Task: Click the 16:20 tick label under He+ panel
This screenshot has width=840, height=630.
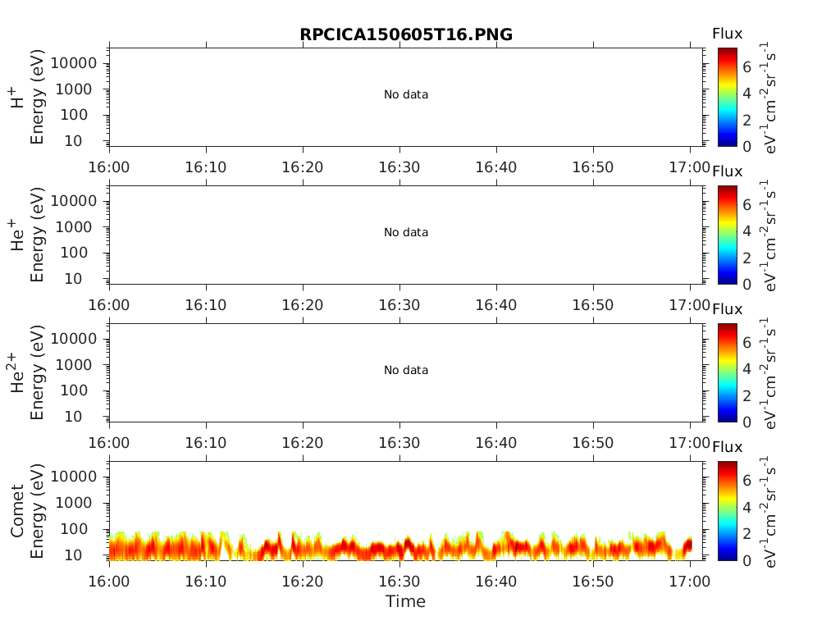Action: 303,305
